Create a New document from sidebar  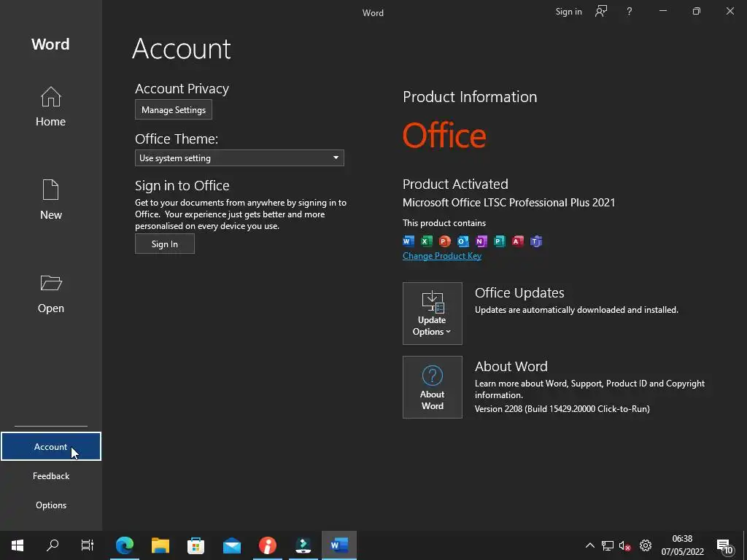tap(50, 200)
